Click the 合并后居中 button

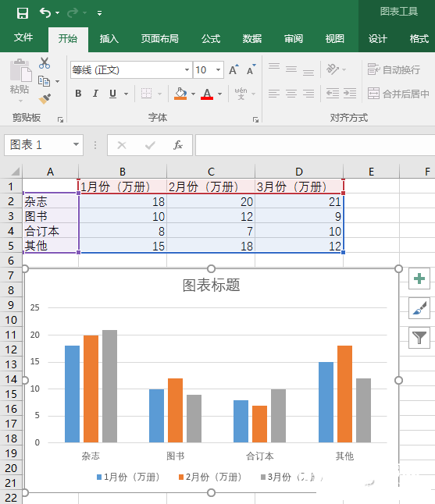398,94
